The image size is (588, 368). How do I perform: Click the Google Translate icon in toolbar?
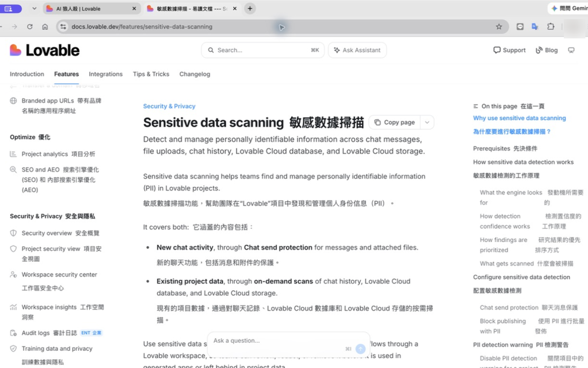[x=535, y=26]
